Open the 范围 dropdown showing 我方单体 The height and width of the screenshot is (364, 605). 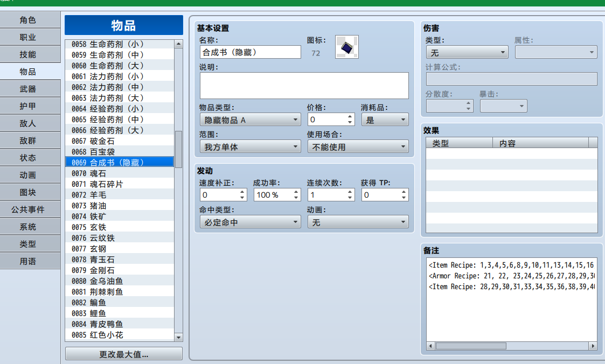click(x=251, y=147)
